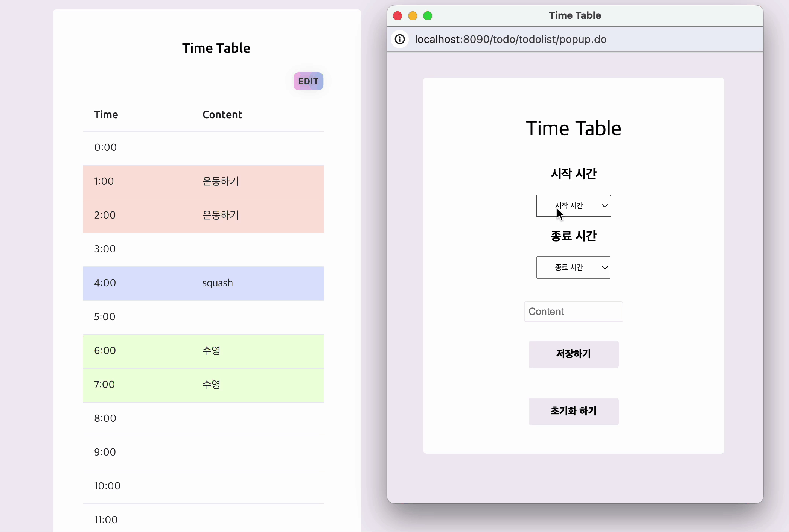
Task: Click the site info icon in address bar
Action: point(400,39)
